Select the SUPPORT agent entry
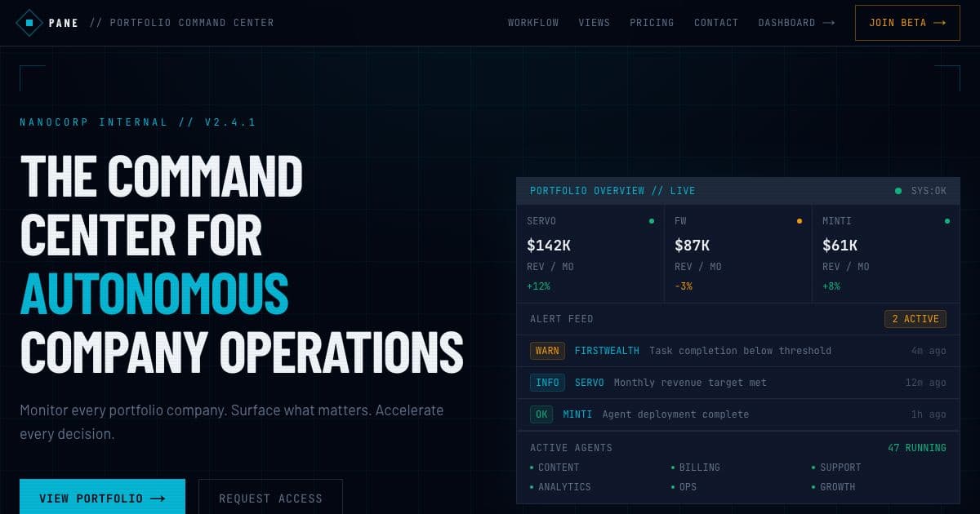The height and width of the screenshot is (514, 980). click(x=836, y=467)
